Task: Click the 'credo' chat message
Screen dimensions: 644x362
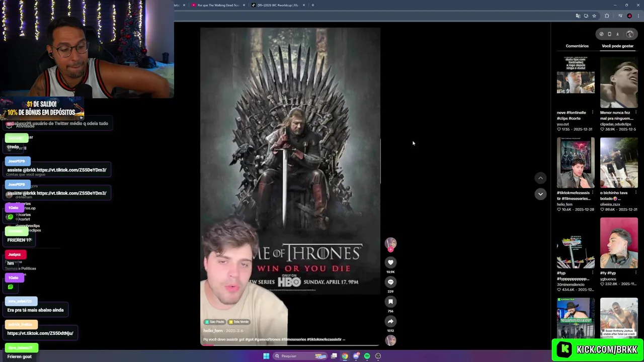Action: (13, 147)
